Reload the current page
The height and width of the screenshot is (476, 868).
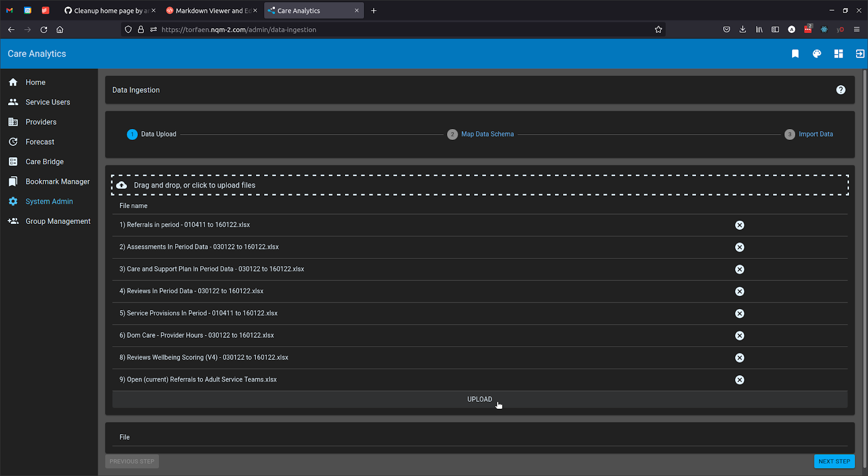(x=44, y=30)
